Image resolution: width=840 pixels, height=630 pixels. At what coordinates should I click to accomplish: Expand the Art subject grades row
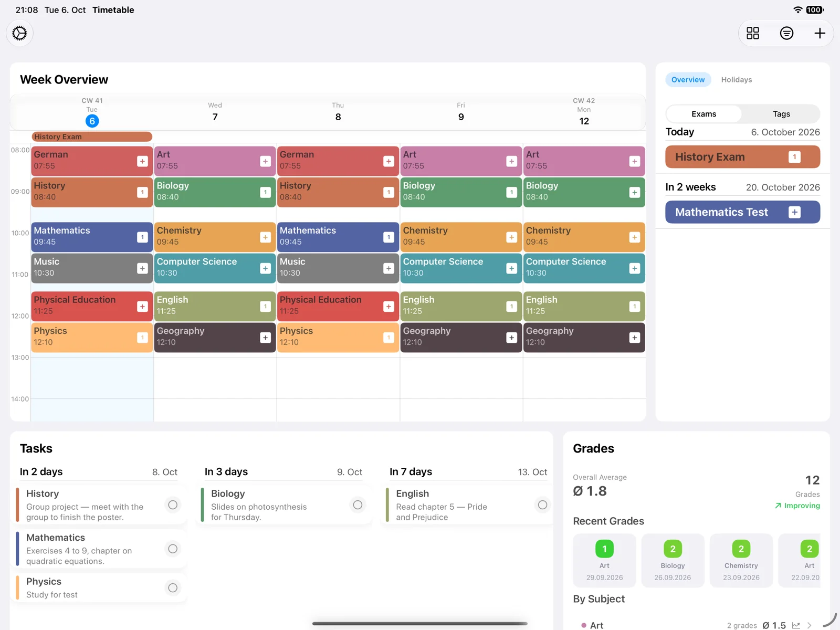click(x=810, y=625)
